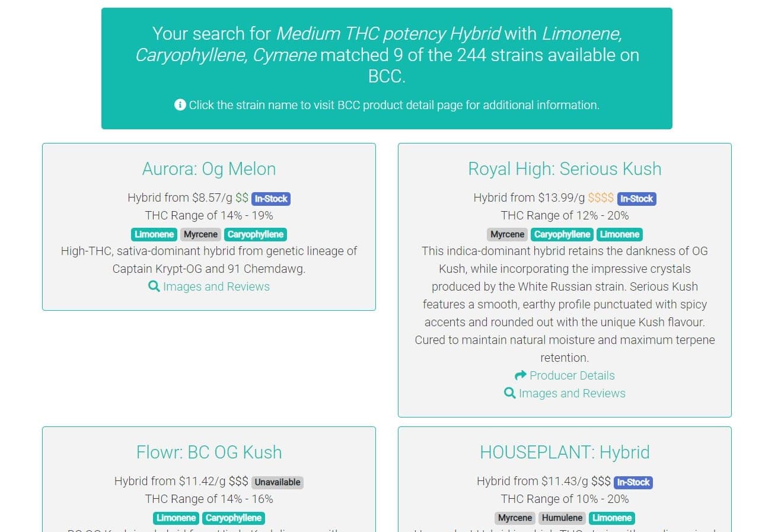Click the "Hybrid from $11.42/g" price text

[170, 482]
